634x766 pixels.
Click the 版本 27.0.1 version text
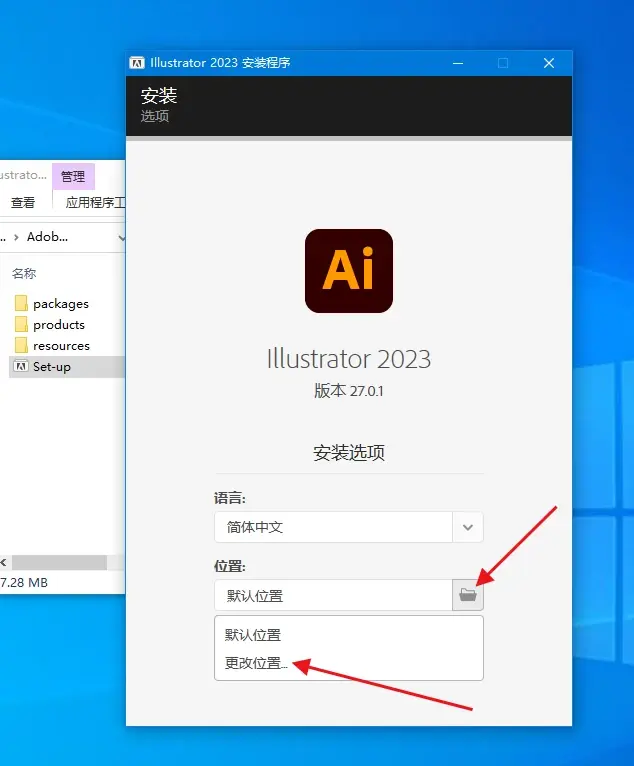click(x=349, y=391)
